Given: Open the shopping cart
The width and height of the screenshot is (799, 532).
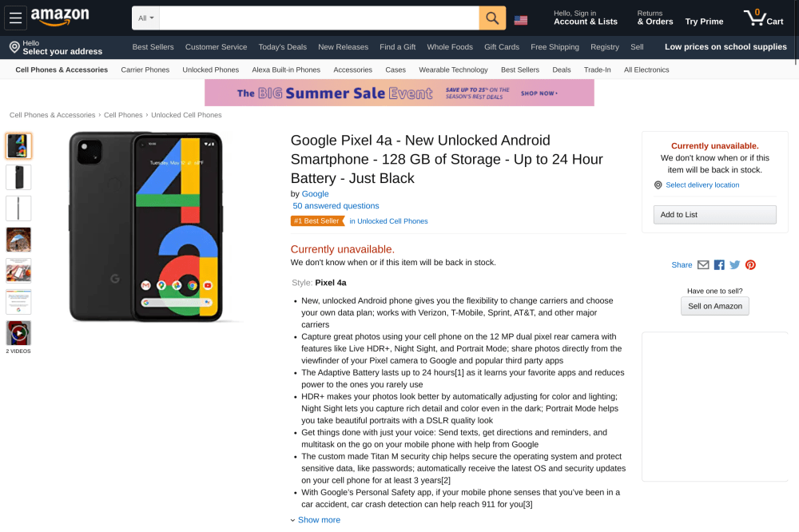Looking at the screenshot, I should click(x=763, y=18).
